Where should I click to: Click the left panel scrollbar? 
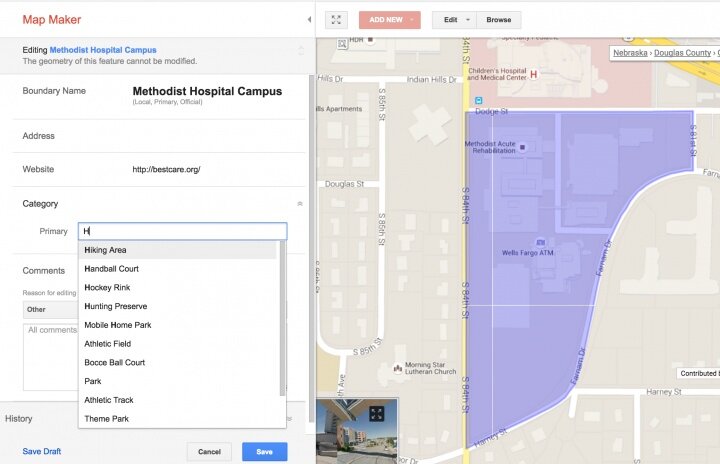312,248
